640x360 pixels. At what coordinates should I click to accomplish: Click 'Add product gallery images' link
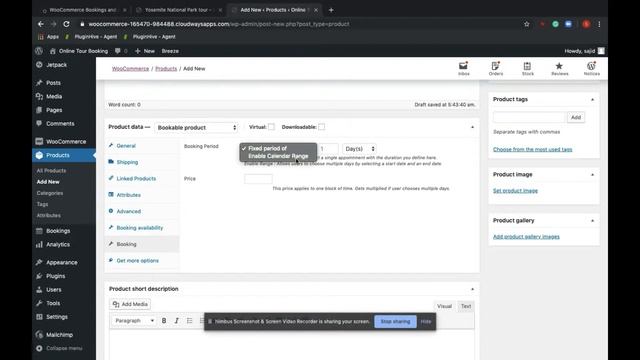526,237
